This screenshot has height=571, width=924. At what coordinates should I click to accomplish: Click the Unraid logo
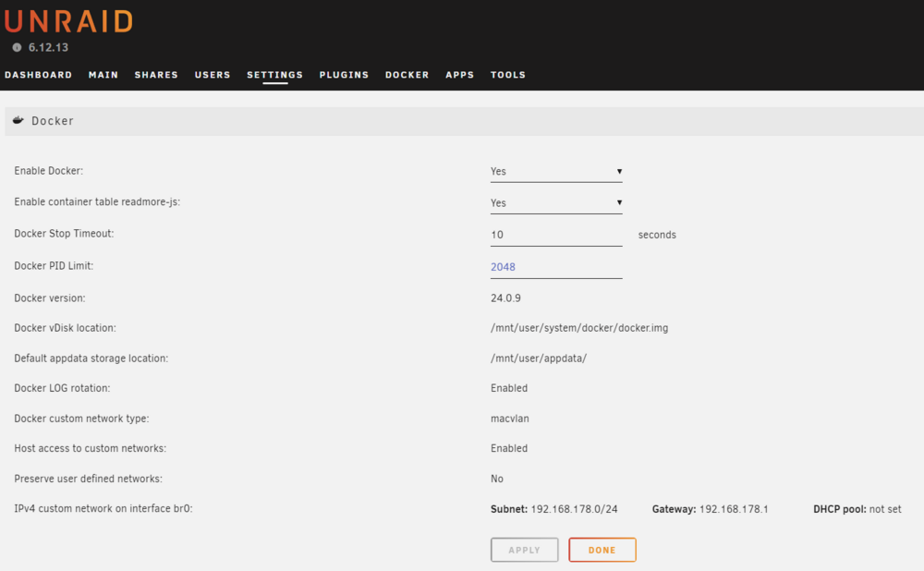(68, 21)
